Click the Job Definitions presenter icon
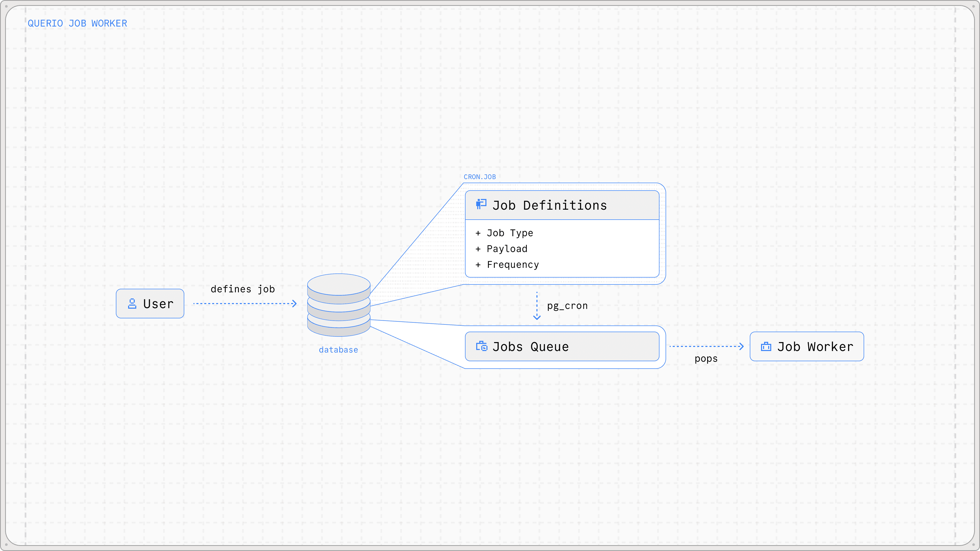 [481, 204]
